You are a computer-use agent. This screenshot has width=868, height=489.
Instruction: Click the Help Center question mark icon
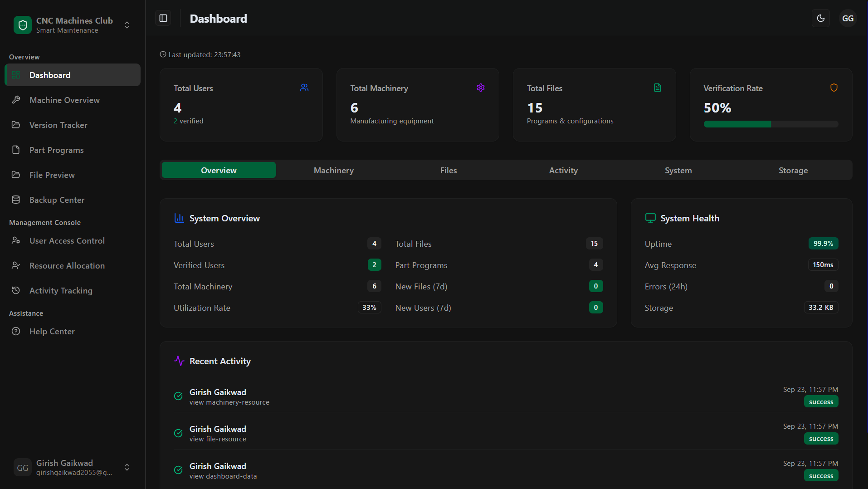click(16, 331)
